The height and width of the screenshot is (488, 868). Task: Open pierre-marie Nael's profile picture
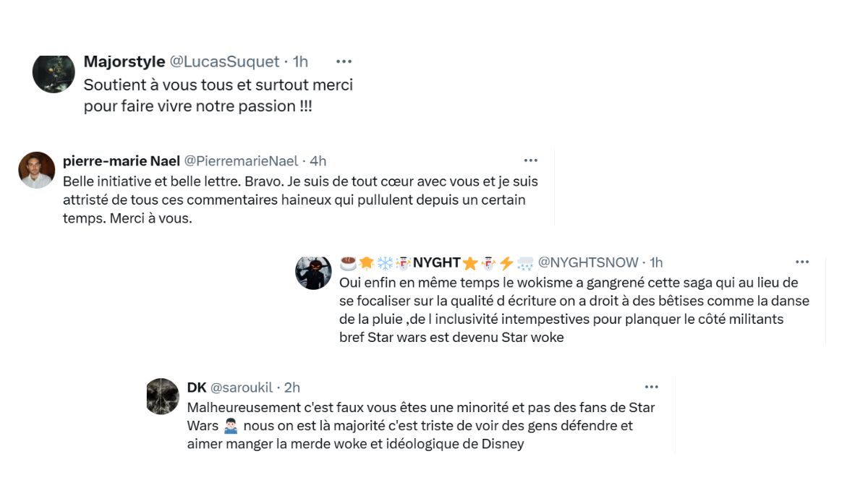(36, 170)
